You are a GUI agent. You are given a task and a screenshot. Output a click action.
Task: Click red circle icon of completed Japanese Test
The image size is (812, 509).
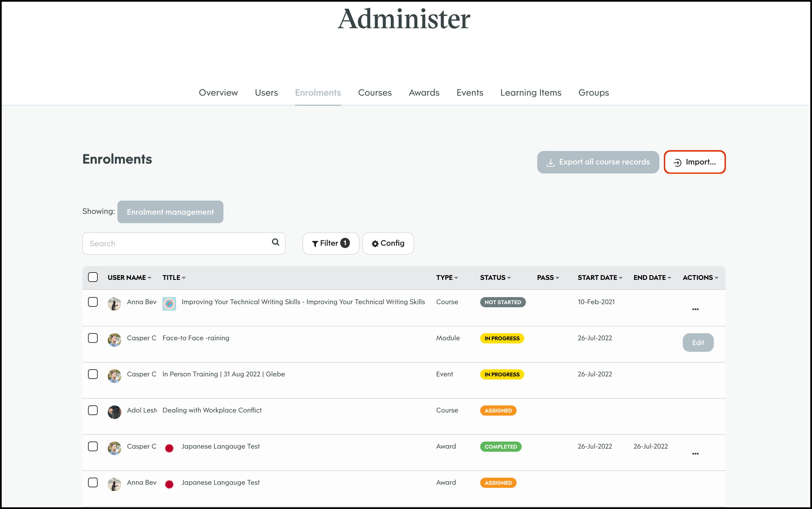pyautogui.click(x=169, y=448)
